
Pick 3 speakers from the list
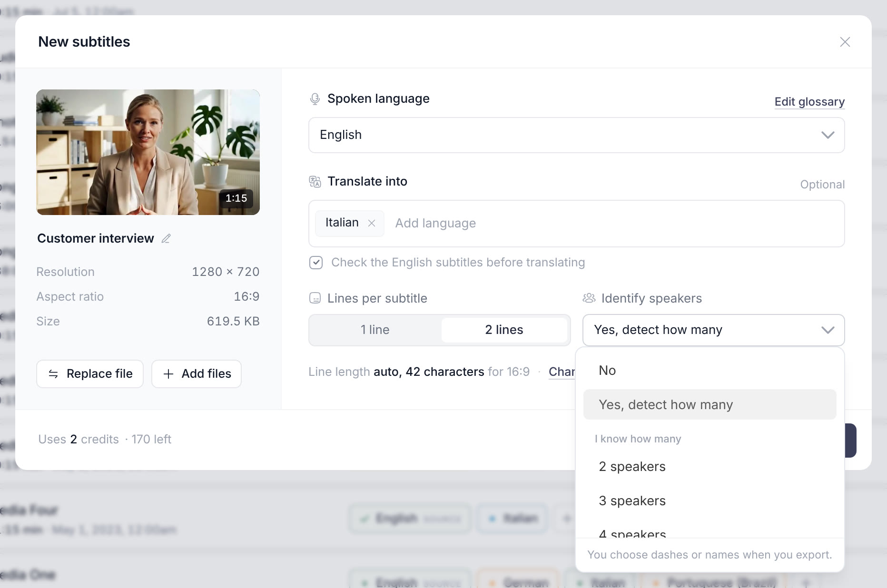(x=710, y=501)
